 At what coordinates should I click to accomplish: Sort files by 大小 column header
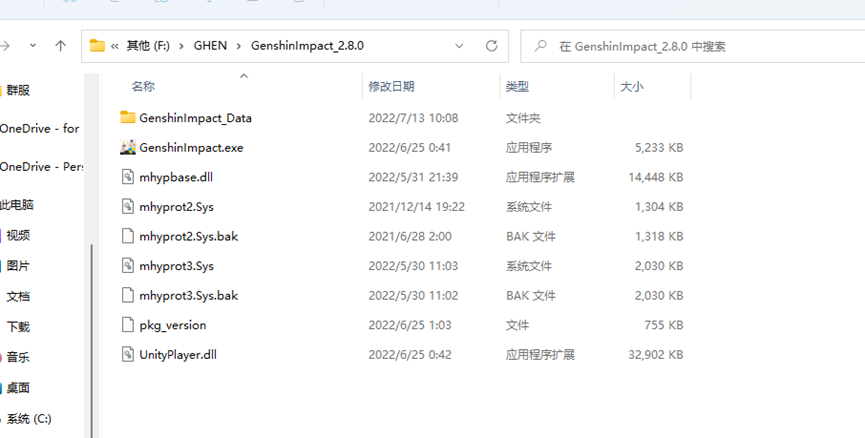tap(632, 86)
